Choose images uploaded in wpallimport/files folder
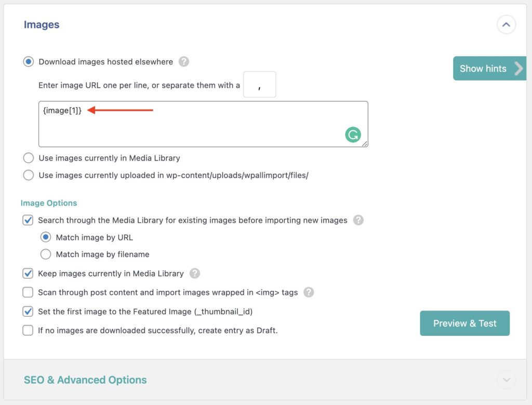Image resolution: width=532 pixels, height=405 pixels. click(x=29, y=175)
